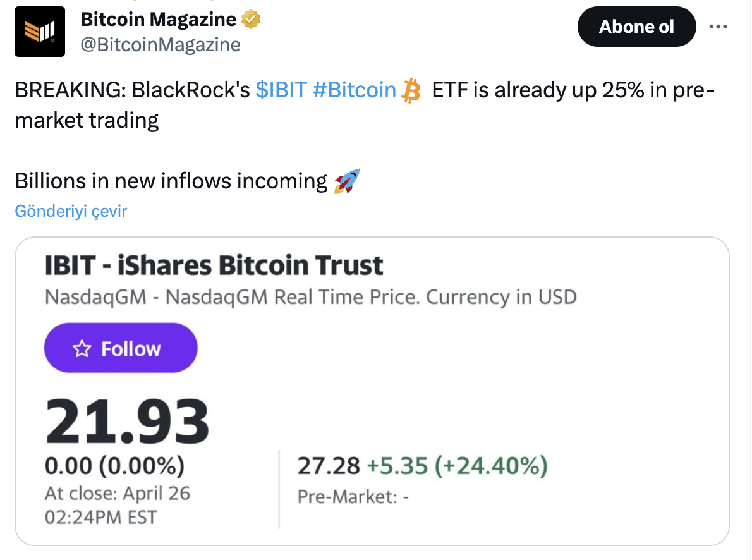The width and height of the screenshot is (752, 560).
Task: Open the @BitcoinMagazine profile handle
Action: (x=160, y=44)
